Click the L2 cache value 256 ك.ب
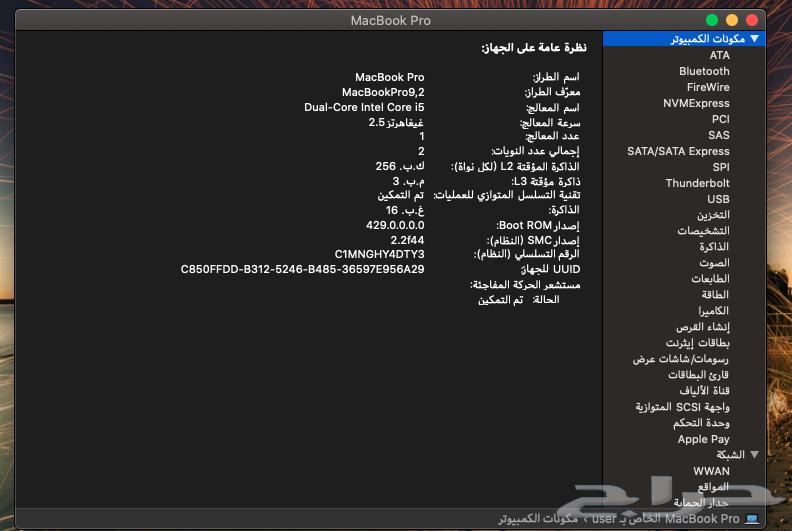Viewport: 792px width, 531px height. coord(400,166)
